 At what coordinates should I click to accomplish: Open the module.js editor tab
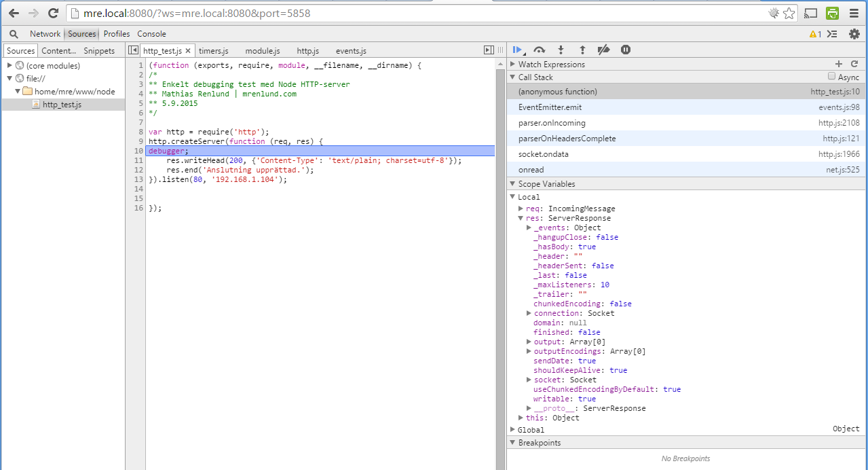(263, 51)
